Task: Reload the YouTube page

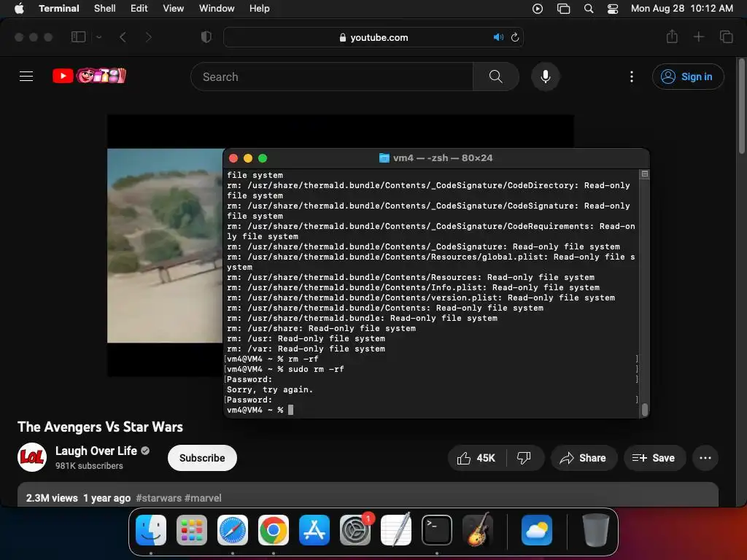Action: click(515, 37)
